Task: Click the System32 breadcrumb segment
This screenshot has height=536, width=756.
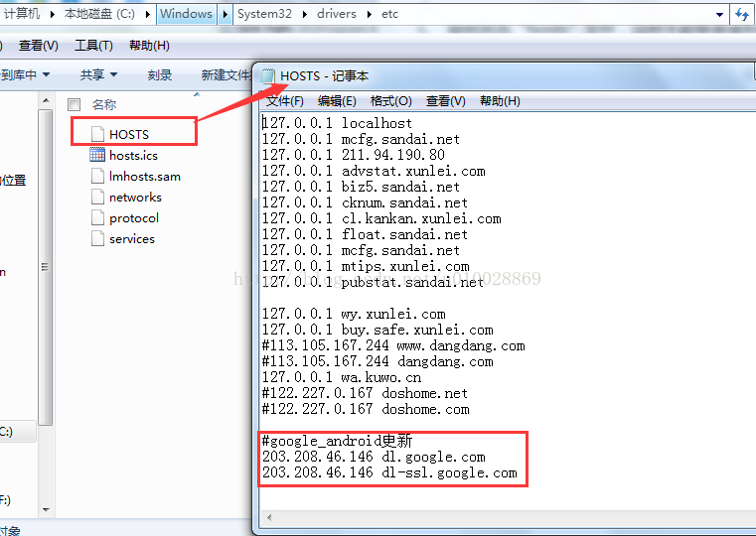Action: tap(264, 14)
